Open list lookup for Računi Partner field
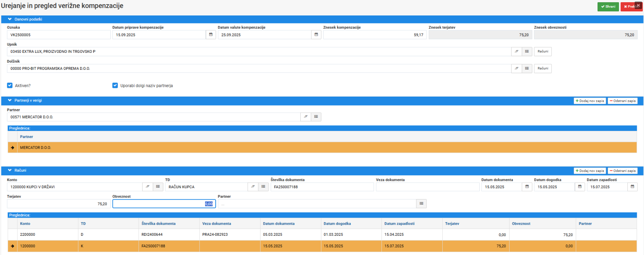Viewport: 644px width, 255px height. 422,204
